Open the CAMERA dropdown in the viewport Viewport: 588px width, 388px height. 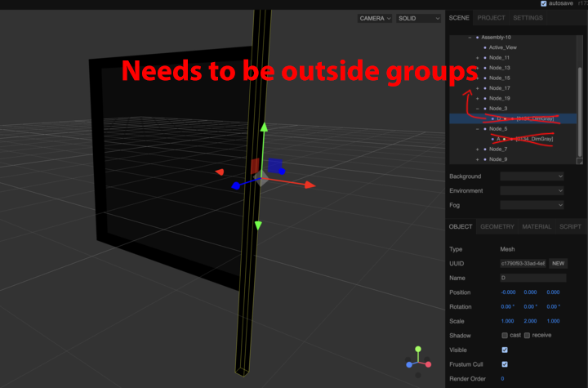[x=375, y=18]
